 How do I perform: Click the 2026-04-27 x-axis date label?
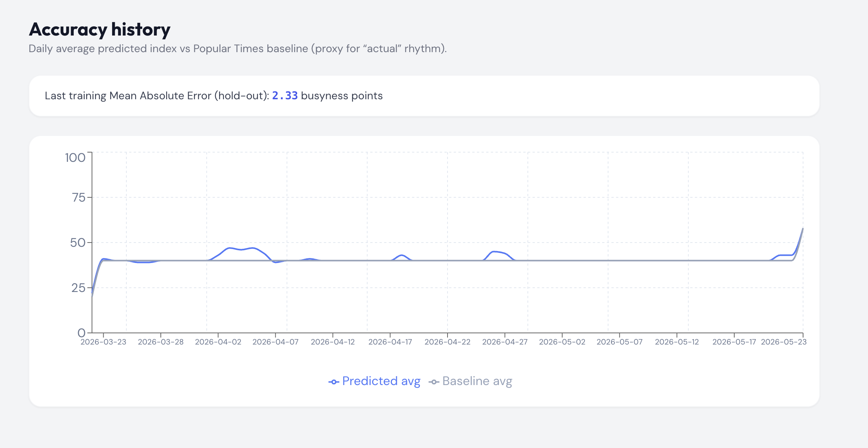click(x=505, y=342)
